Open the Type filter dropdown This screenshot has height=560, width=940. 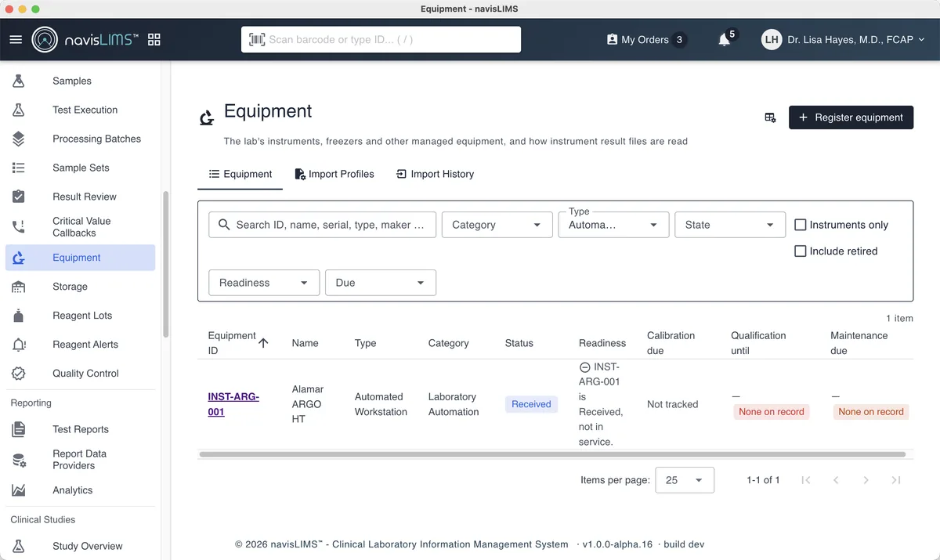click(613, 225)
